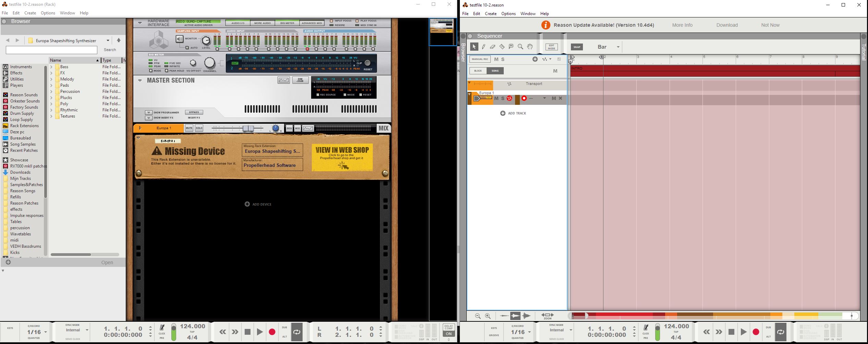Toggle Manual Rec in the Sequencer track list
The height and width of the screenshot is (344, 868).
point(480,59)
